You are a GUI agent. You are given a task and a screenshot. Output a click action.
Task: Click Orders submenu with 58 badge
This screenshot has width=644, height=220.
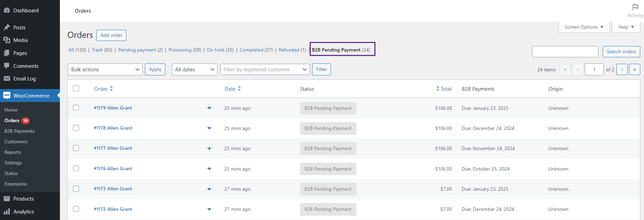point(17,120)
